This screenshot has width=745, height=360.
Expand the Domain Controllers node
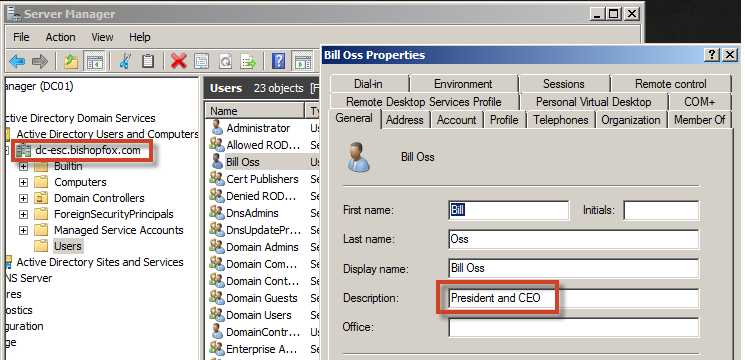(x=23, y=199)
